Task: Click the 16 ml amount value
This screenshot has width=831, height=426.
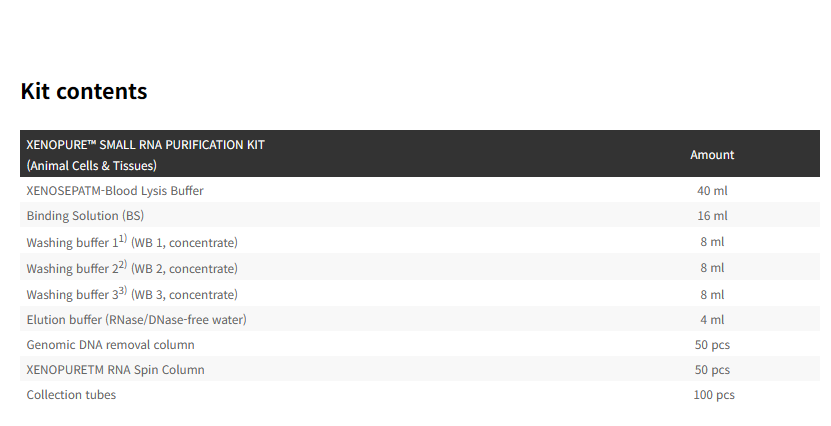Action: coord(712,216)
